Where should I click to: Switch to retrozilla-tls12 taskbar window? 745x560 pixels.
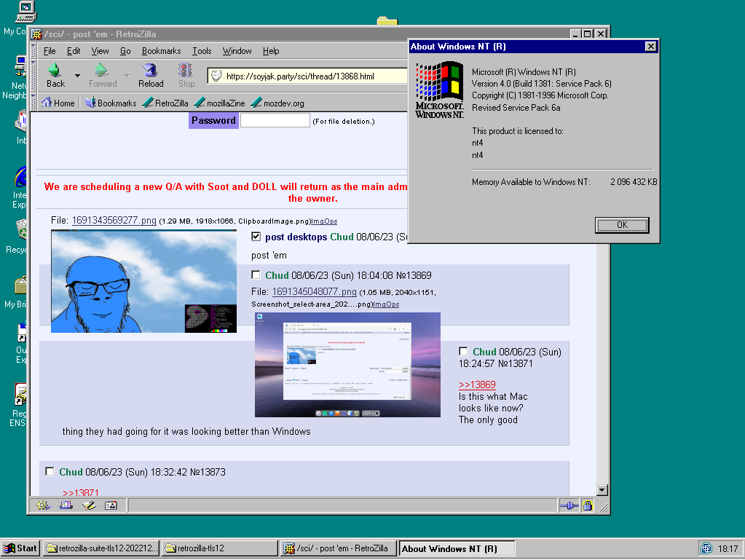(x=219, y=548)
